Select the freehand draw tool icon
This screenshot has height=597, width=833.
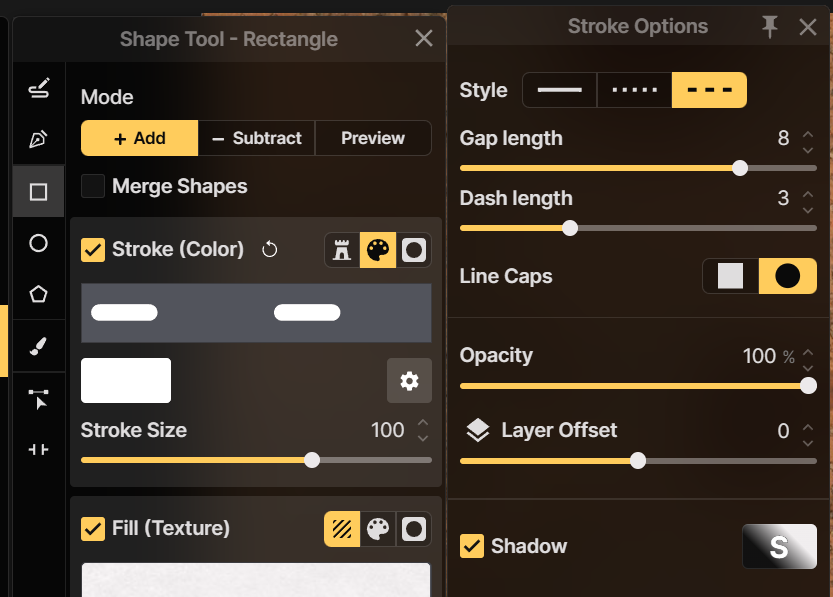pos(39,88)
